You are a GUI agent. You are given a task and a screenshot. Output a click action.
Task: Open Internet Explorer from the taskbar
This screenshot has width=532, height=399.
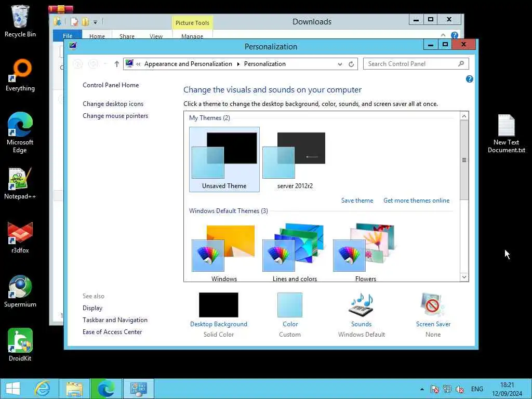click(x=43, y=389)
